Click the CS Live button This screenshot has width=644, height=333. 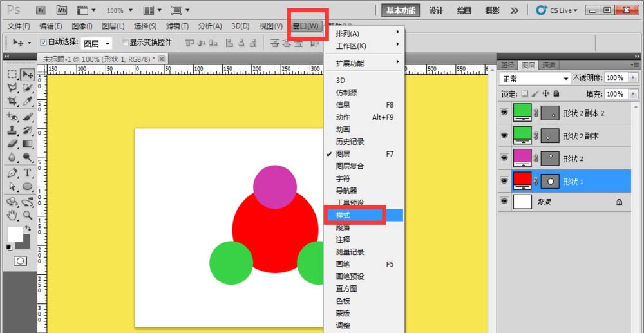(x=557, y=10)
